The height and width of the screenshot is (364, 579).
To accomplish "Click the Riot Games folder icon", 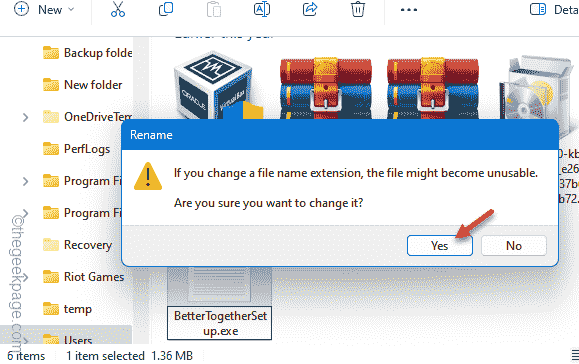I will [x=51, y=277].
